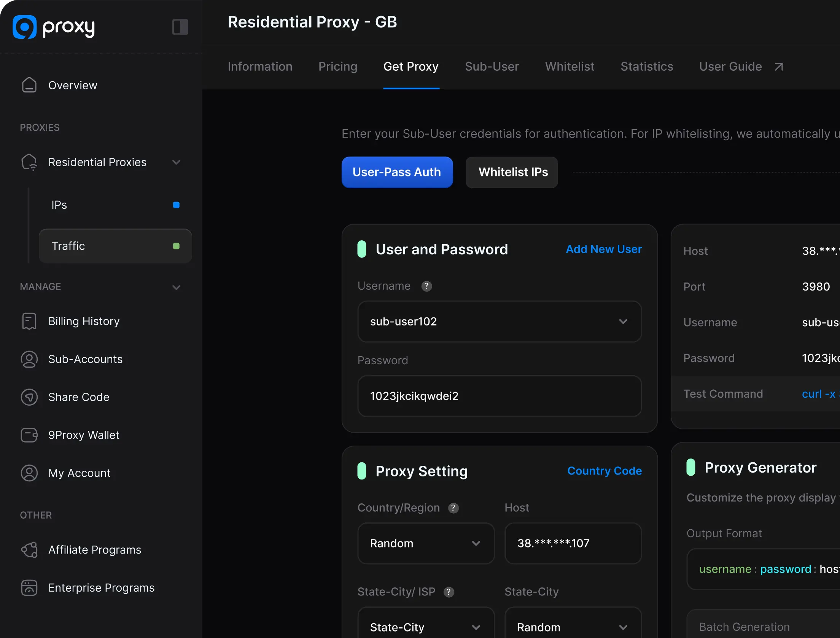Viewport: 840px width, 638px height.
Task: Click the proxy logo icon
Action: [x=25, y=27]
